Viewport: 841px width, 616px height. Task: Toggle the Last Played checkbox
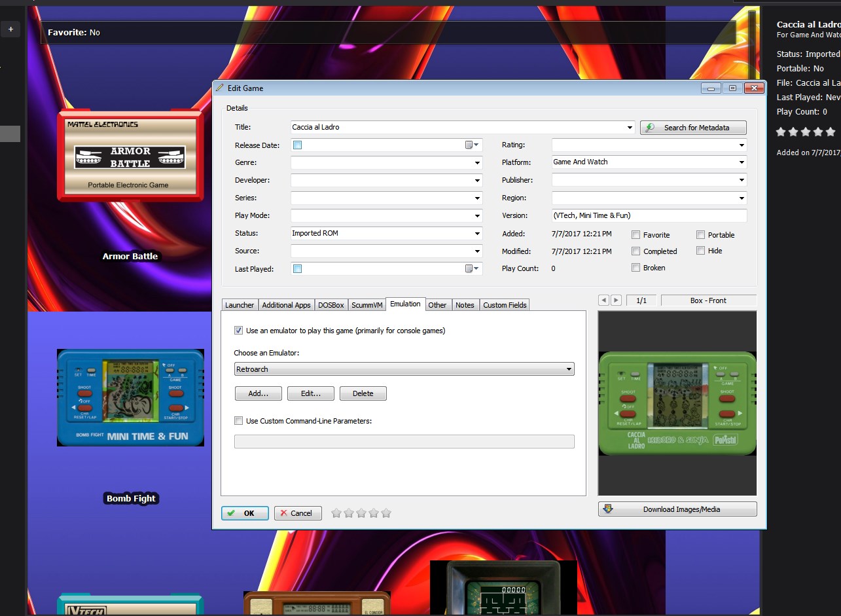coord(297,268)
